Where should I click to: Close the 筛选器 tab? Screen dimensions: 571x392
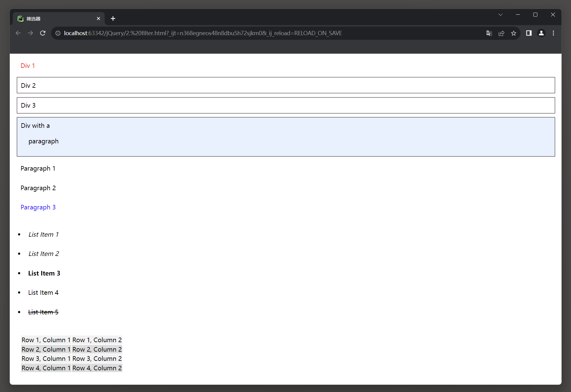(98, 19)
